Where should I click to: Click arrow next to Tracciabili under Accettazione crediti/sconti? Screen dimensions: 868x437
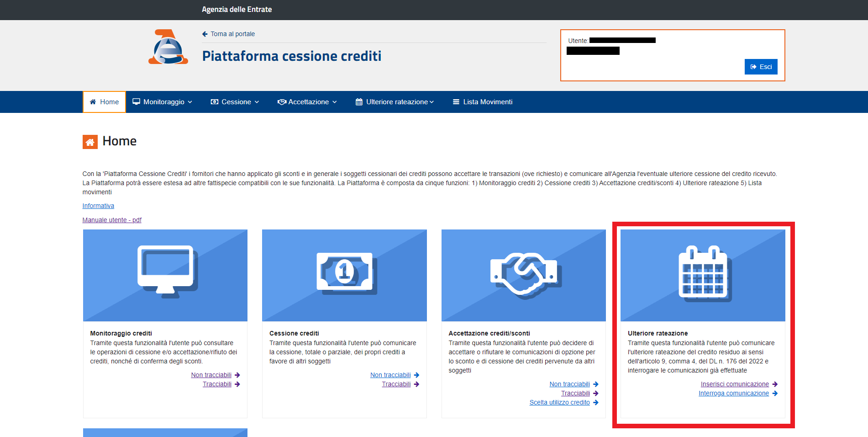(x=596, y=393)
